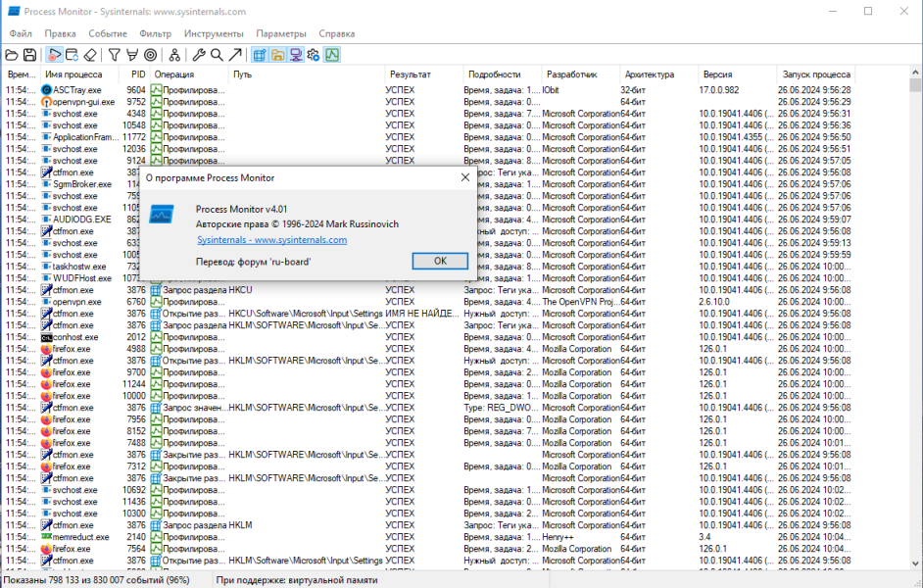Toggle Show Profiling Events toolbar button
The height and width of the screenshot is (588, 923).
(x=332, y=55)
